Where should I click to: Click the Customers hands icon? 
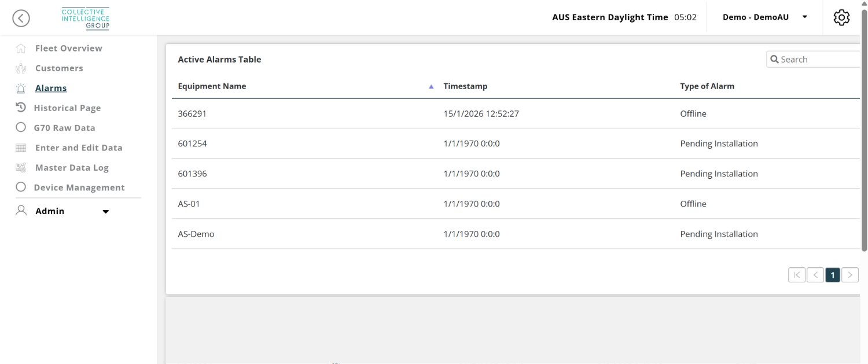(x=21, y=68)
